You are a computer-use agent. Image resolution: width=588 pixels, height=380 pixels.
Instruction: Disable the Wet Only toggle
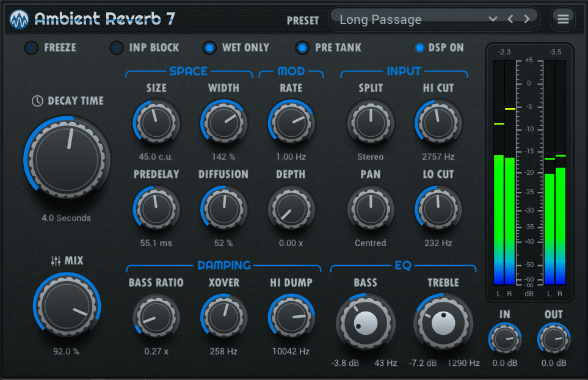click(x=209, y=48)
